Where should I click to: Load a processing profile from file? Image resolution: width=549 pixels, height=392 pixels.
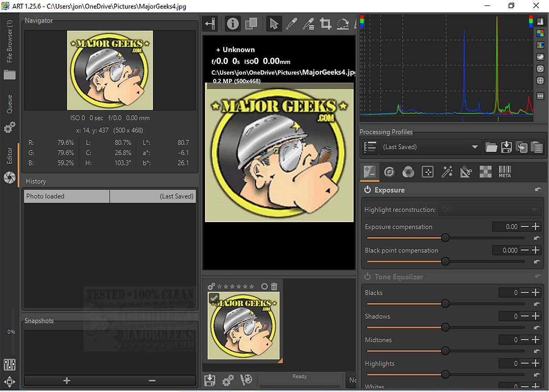point(491,147)
